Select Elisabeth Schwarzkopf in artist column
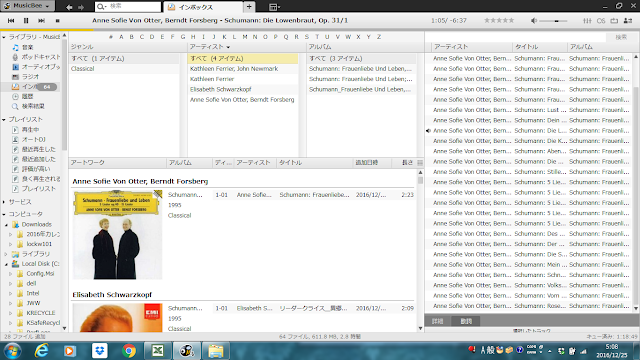This screenshot has width=640, height=360. pos(220,89)
